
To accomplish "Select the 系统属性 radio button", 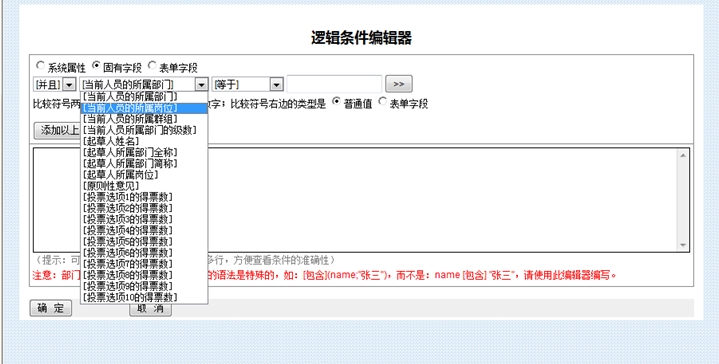I will coord(40,66).
